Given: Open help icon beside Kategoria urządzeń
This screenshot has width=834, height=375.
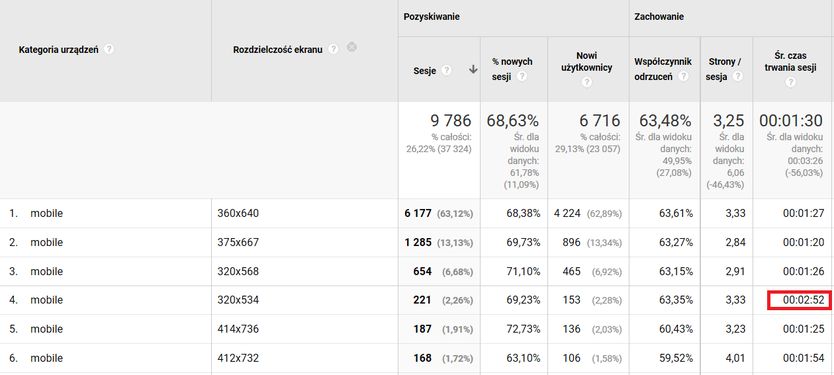Looking at the screenshot, I should click(x=109, y=49).
